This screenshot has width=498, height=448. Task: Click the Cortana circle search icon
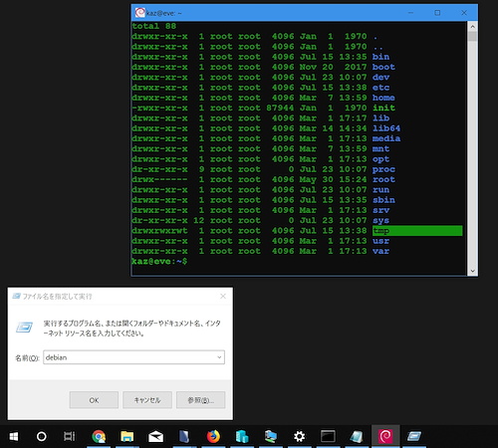click(x=42, y=436)
